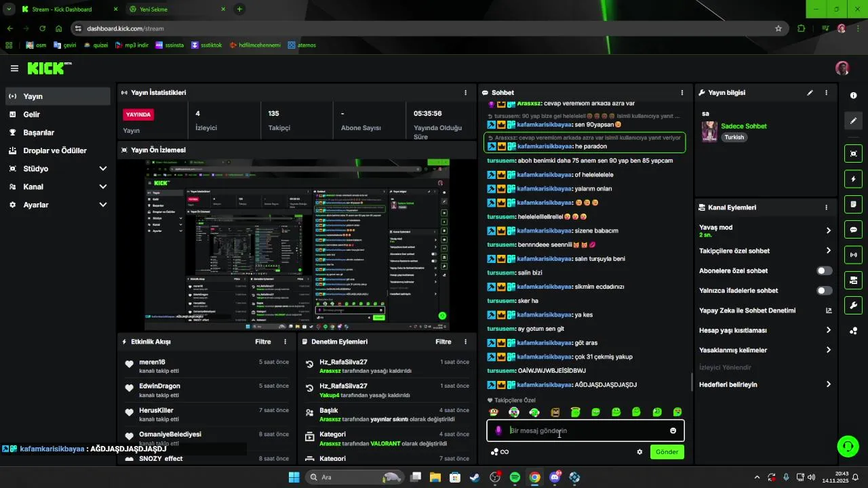Open Takipçilere özel sohbet options arrow
Screen dimensions: 868x488
coord(828,251)
